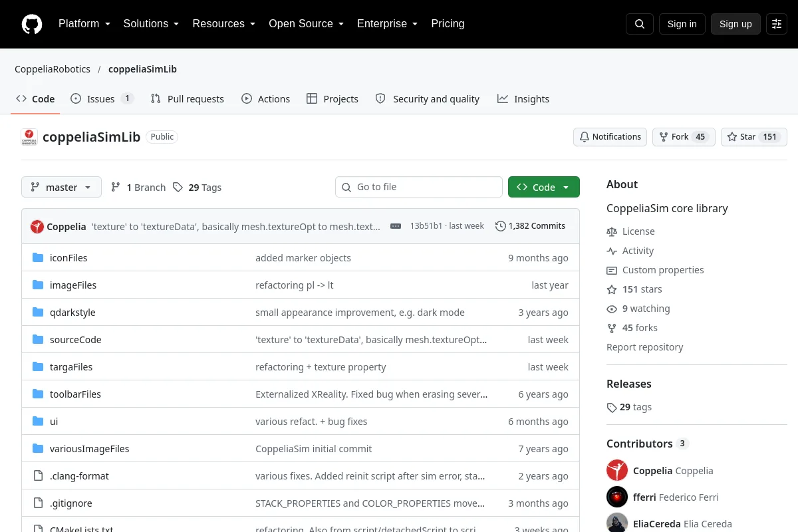This screenshot has height=532, width=798.
Task: Go to the GitHub homepage logo
Action: click(32, 24)
